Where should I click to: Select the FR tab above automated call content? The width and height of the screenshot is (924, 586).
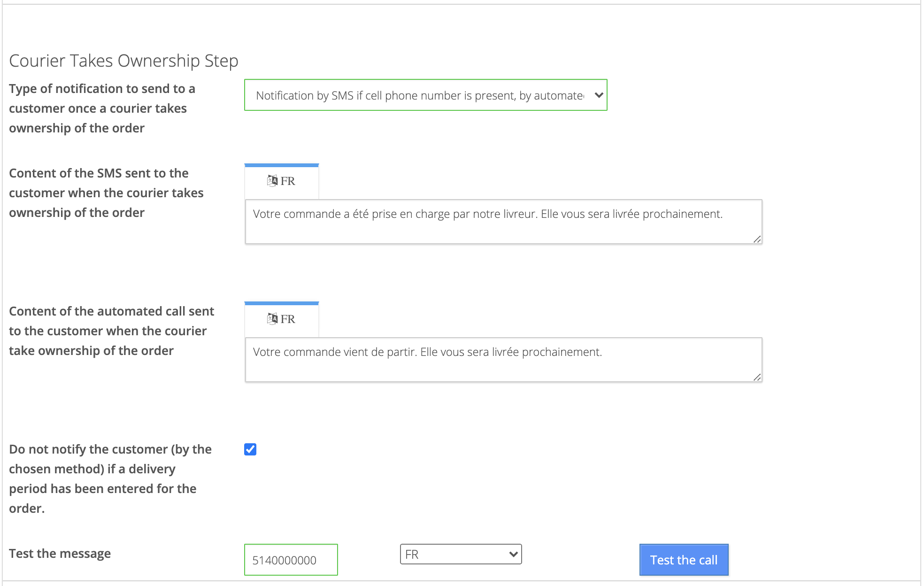[x=282, y=319]
